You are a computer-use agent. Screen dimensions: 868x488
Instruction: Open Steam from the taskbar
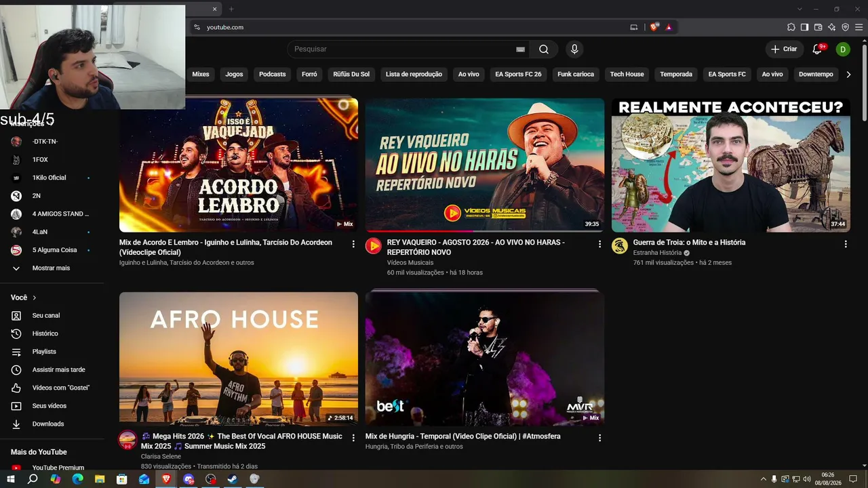click(233, 479)
